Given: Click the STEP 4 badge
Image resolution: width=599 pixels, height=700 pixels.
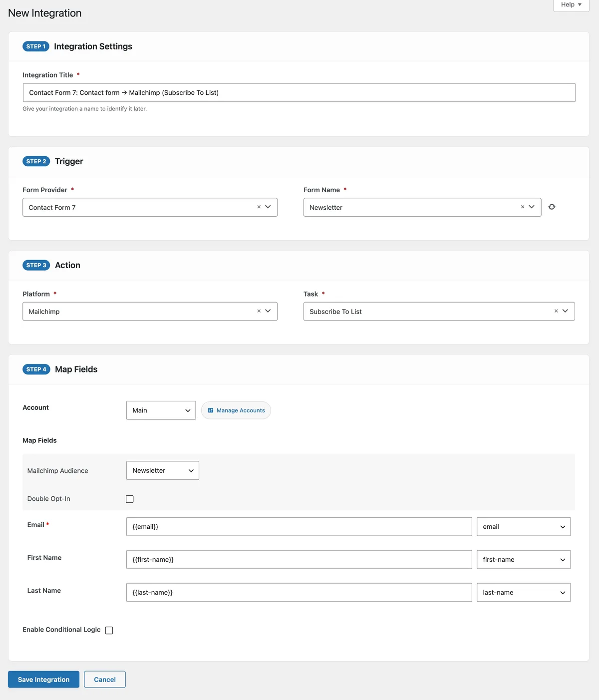Looking at the screenshot, I should click(x=36, y=369).
